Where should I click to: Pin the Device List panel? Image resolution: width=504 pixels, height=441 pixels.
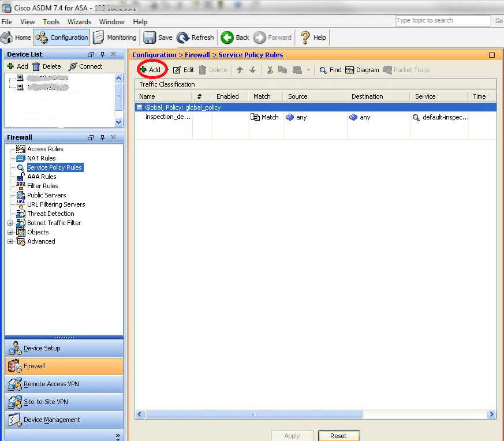102,54
